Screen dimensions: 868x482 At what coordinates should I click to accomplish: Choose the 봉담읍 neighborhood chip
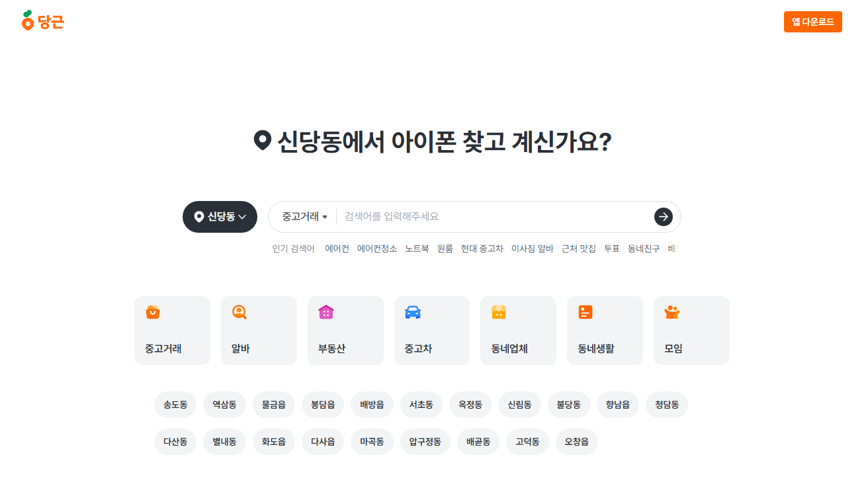(x=323, y=405)
